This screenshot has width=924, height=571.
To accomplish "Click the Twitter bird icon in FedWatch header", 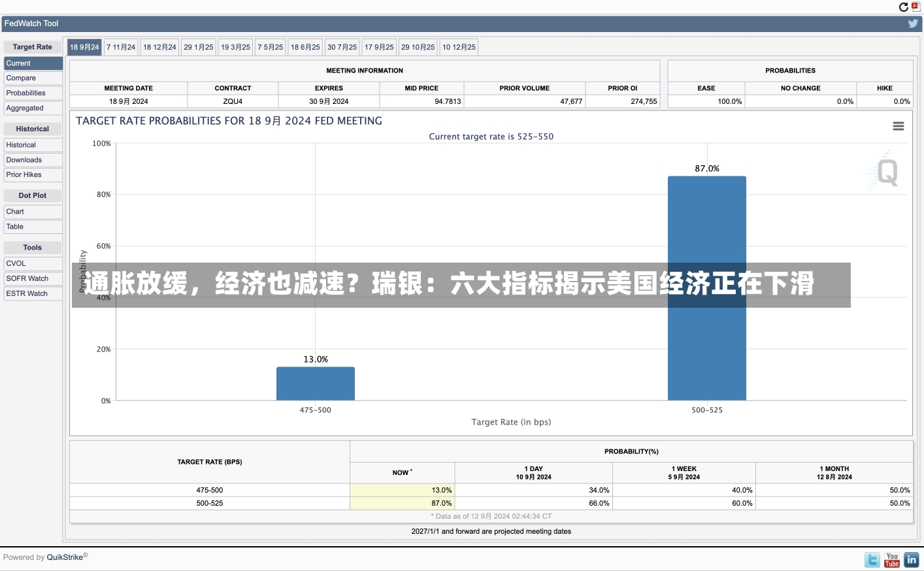I will (913, 24).
